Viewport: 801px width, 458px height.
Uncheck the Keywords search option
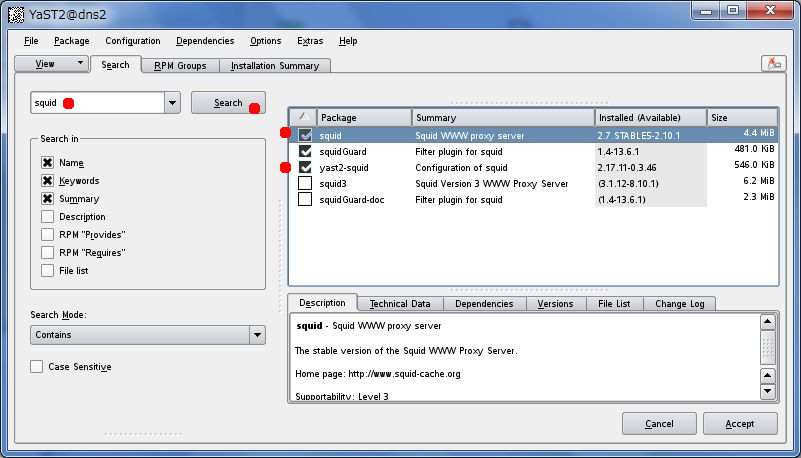(48, 180)
